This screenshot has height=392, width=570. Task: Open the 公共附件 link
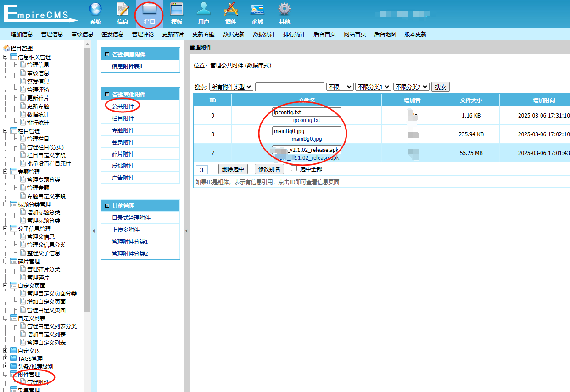tap(123, 106)
